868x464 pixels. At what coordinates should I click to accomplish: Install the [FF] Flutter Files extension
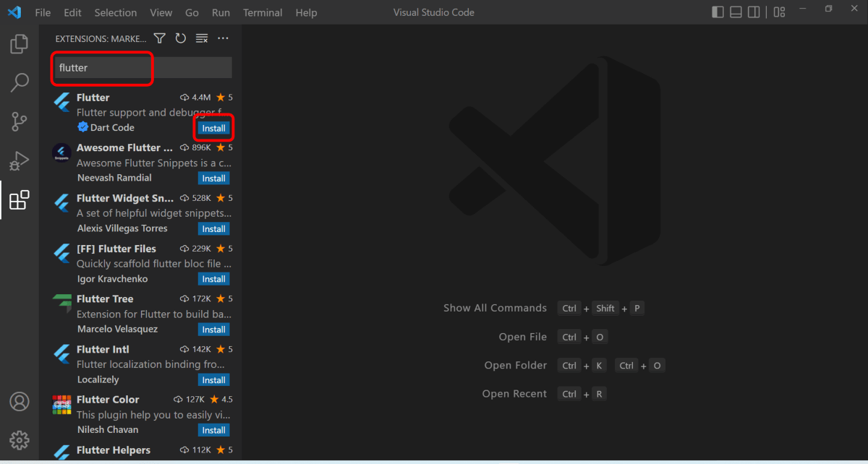point(214,279)
